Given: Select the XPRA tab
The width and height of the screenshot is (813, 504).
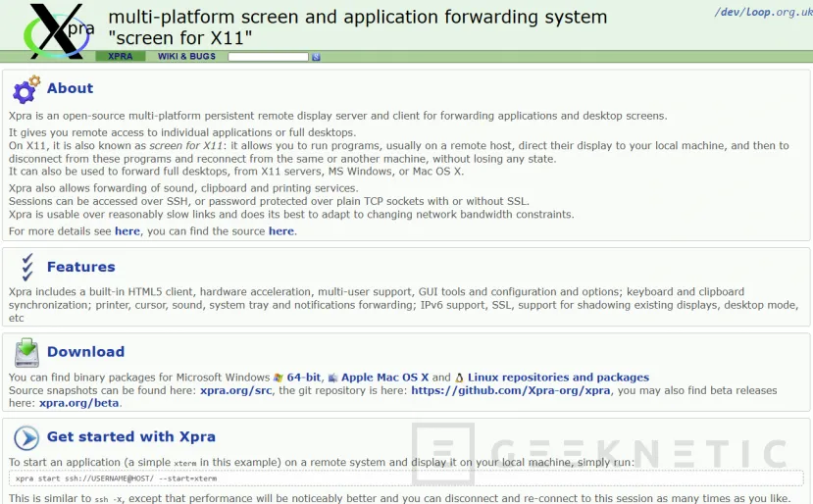Looking at the screenshot, I should point(120,57).
